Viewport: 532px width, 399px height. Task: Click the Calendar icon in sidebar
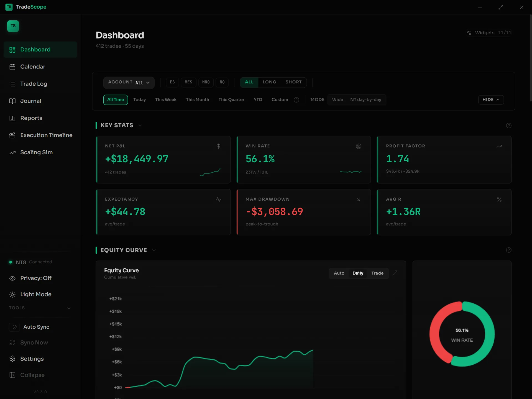12,67
